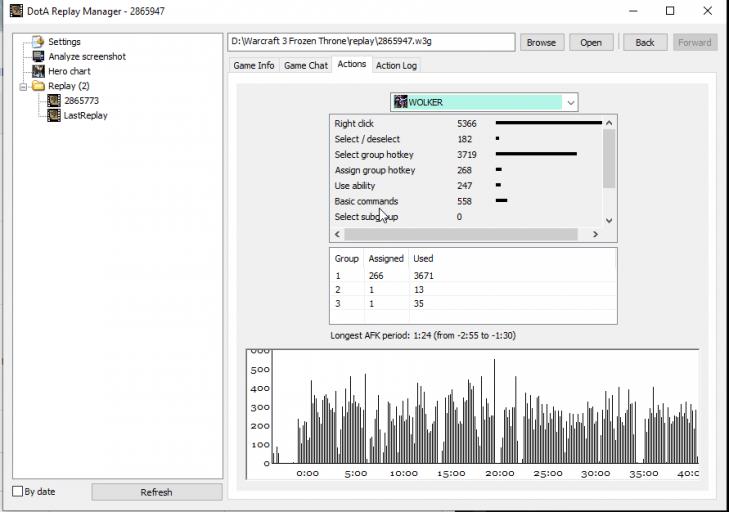Switch to the Game Info tab
Image resolution: width=729 pixels, height=512 pixels.
coord(254,66)
